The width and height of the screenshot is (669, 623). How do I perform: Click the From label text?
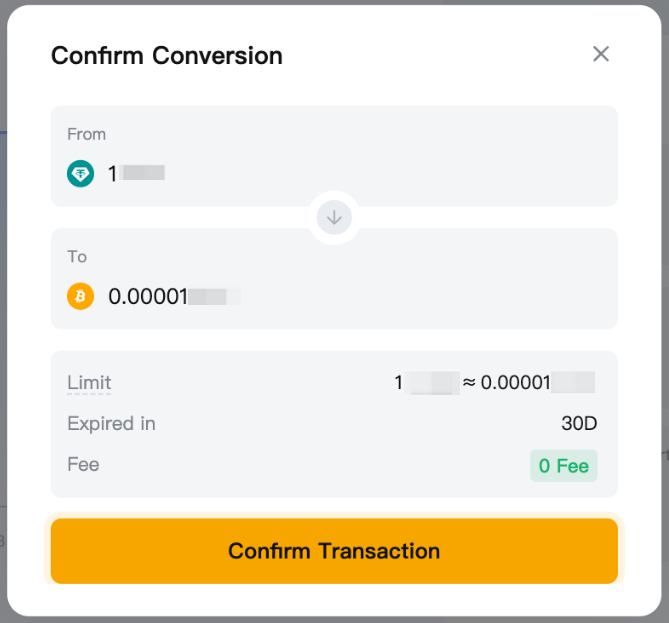coord(86,134)
